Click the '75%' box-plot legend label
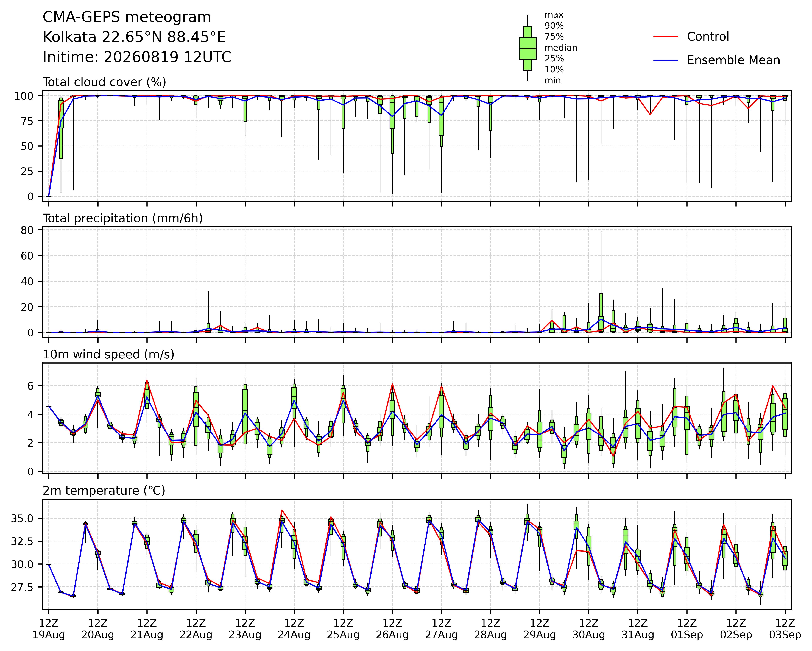Viewport: 812px width, 651px height. point(554,37)
